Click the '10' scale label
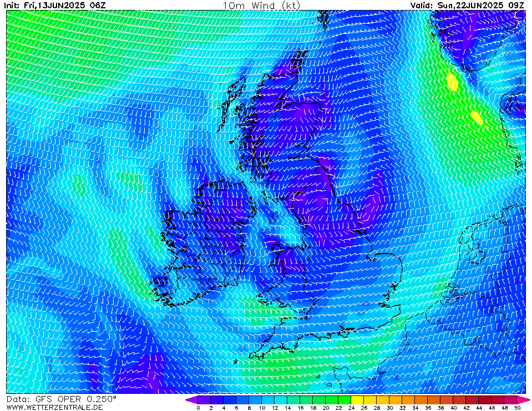Viewport: 532px width, 411px height. pos(262,408)
